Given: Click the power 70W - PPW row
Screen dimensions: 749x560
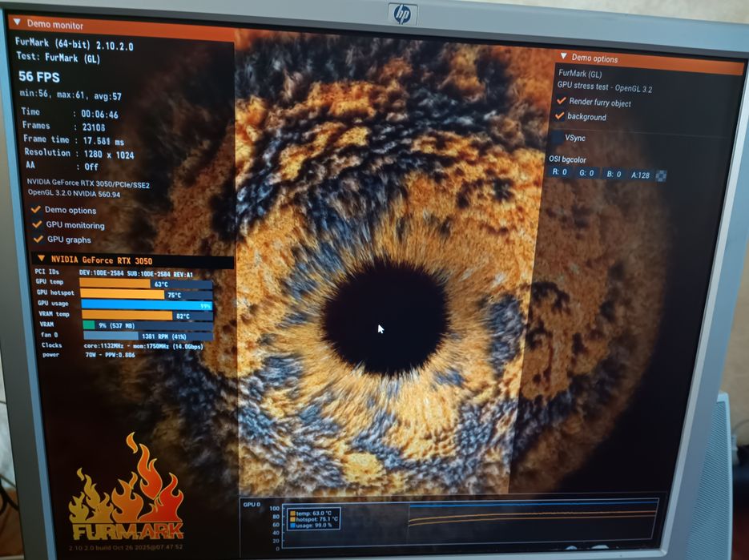Looking at the screenshot, I should [x=89, y=355].
